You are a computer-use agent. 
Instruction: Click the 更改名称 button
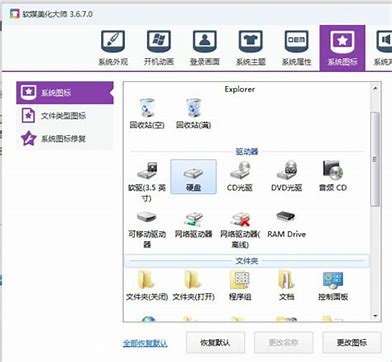tap(283, 342)
